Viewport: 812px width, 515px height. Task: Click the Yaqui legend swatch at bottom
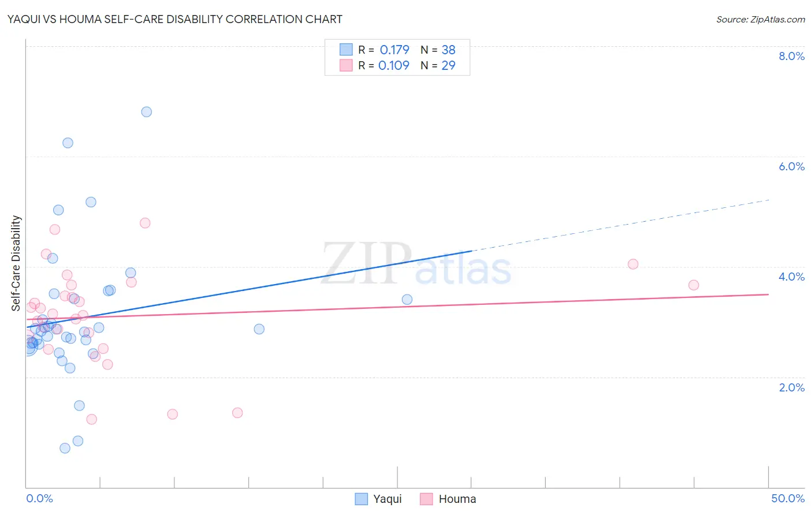362,499
